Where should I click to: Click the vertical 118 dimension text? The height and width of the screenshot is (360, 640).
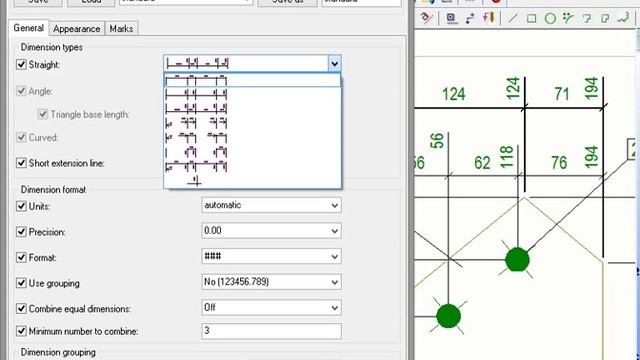click(506, 157)
